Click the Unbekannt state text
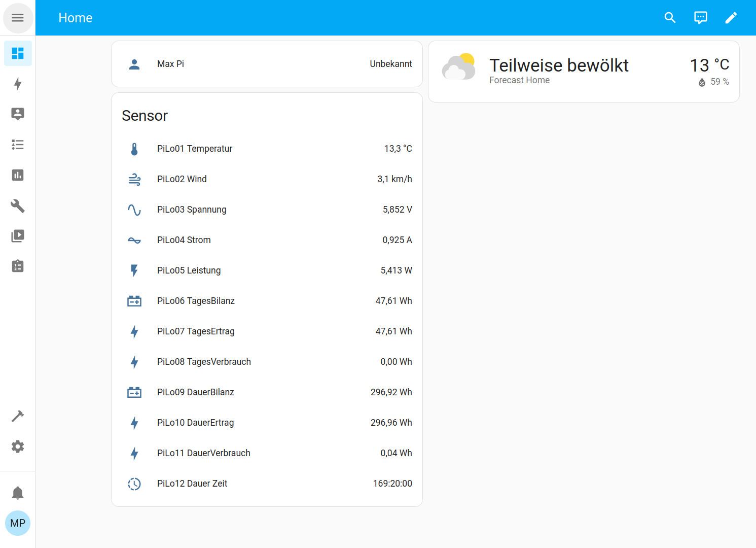The width and height of the screenshot is (756, 548). 391,64
